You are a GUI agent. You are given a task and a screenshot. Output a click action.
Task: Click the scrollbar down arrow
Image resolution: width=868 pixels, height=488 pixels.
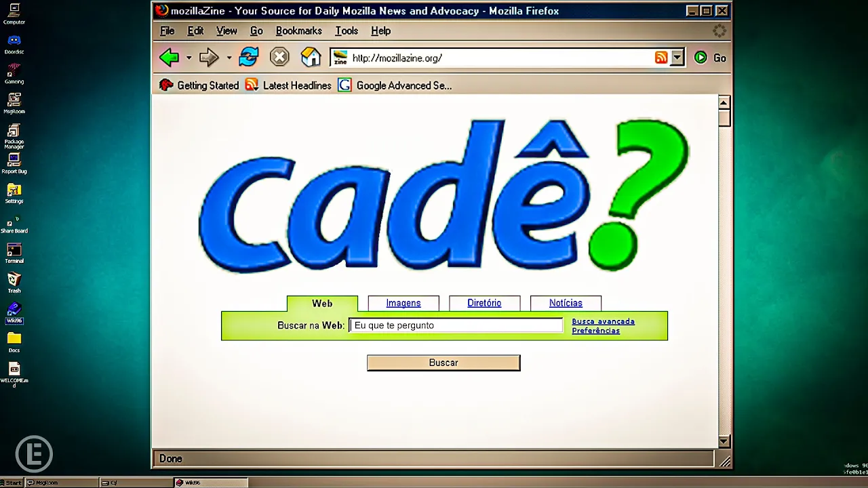[724, 441]
